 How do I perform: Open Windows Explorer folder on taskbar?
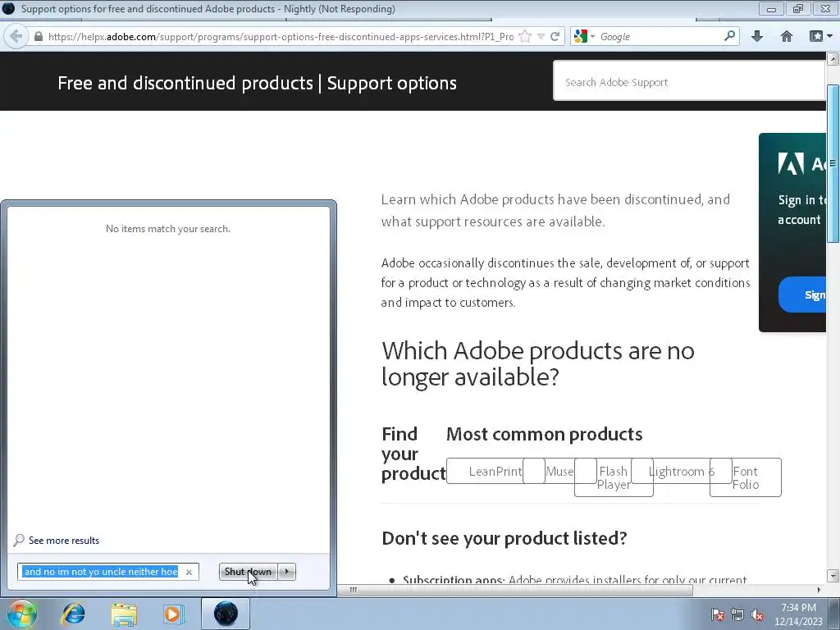point(124,614)
